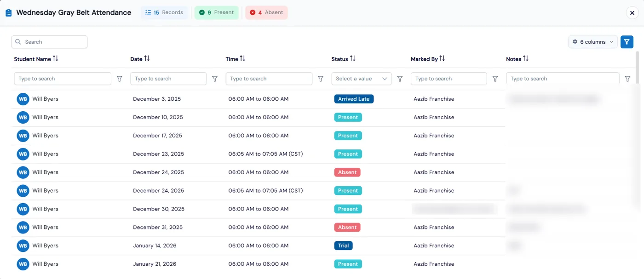Viewport: 644px width, 279px height.
Task: Click the global Search field
Action: tap(49, 42)
